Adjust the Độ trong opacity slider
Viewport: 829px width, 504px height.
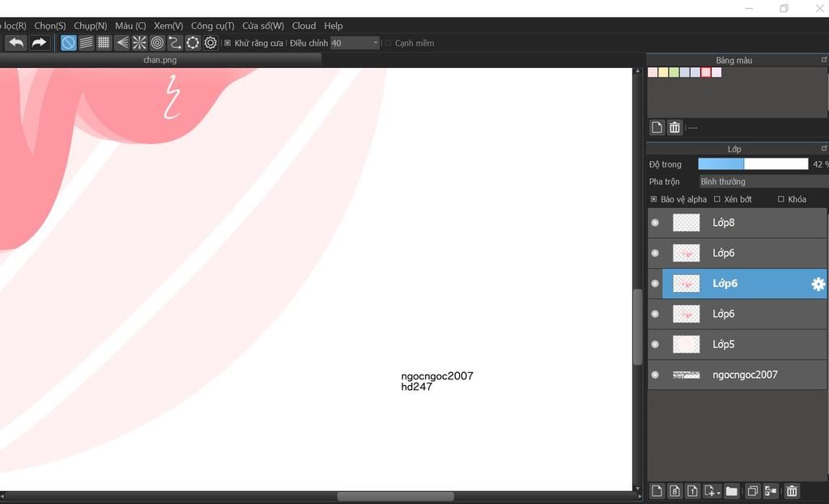pos(753,164)
